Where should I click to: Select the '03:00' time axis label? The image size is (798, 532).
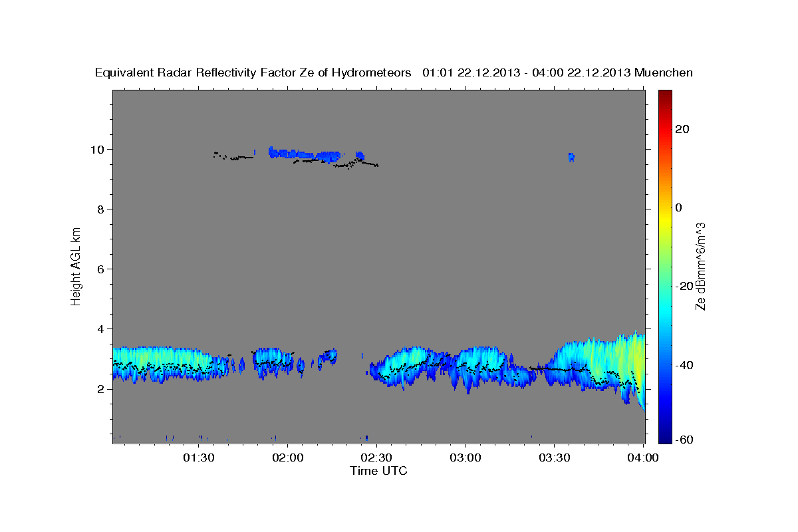click(465, 458)
